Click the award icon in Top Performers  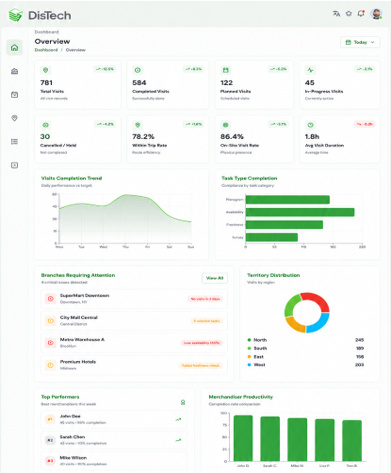(x=183, y=402)
